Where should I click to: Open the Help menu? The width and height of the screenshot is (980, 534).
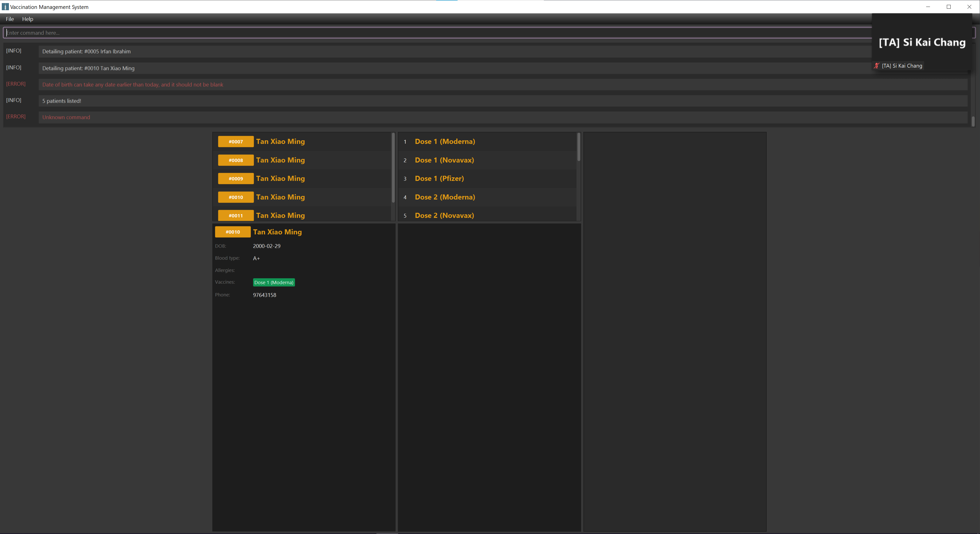(x=27, y=19)
